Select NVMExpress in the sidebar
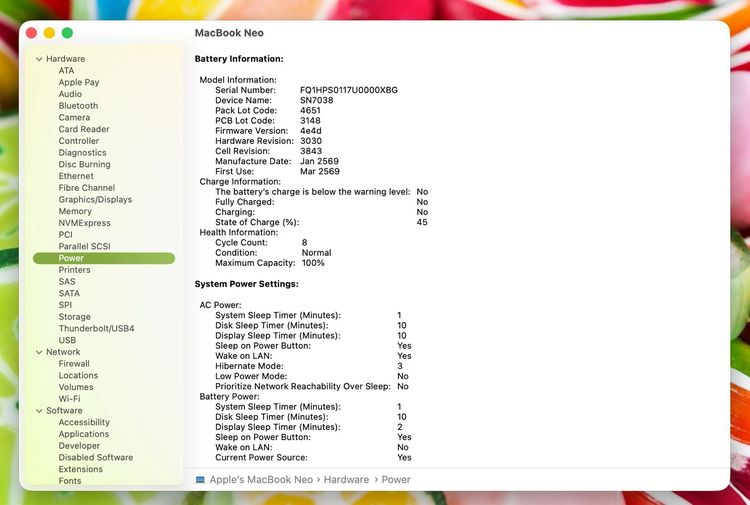The image size is (750, 505). pos(85,223)
